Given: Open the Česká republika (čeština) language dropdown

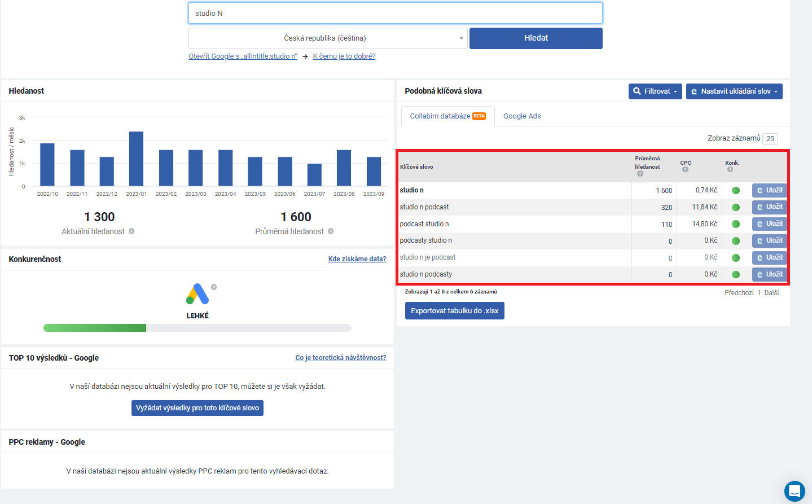Looking at the screenshot, I should (328, 38).
